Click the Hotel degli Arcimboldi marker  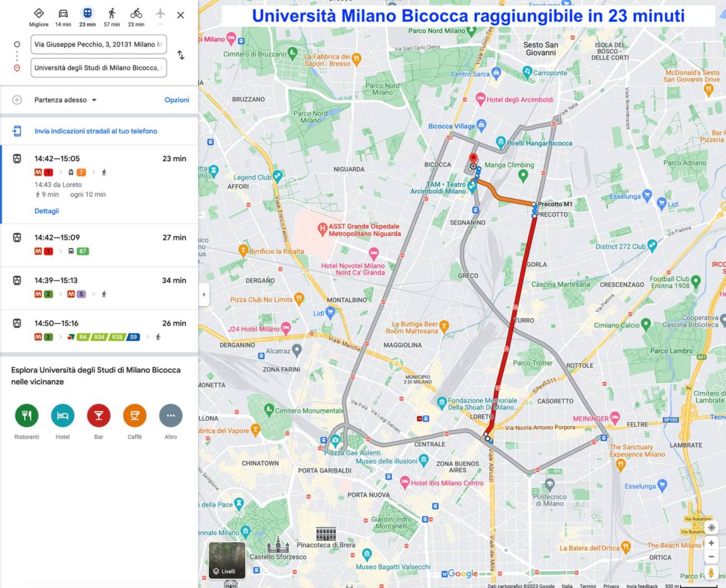pyautogui.click(x=480, y=99)
